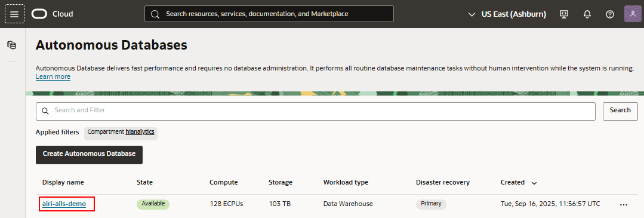This screenshot has width=644, height=218.
Task: Click the database sidebar icon
Action: pos(12,45)
